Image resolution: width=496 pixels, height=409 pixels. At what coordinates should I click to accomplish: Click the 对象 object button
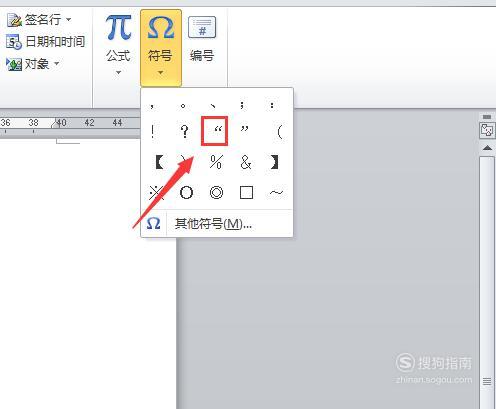tap(28, 63)
